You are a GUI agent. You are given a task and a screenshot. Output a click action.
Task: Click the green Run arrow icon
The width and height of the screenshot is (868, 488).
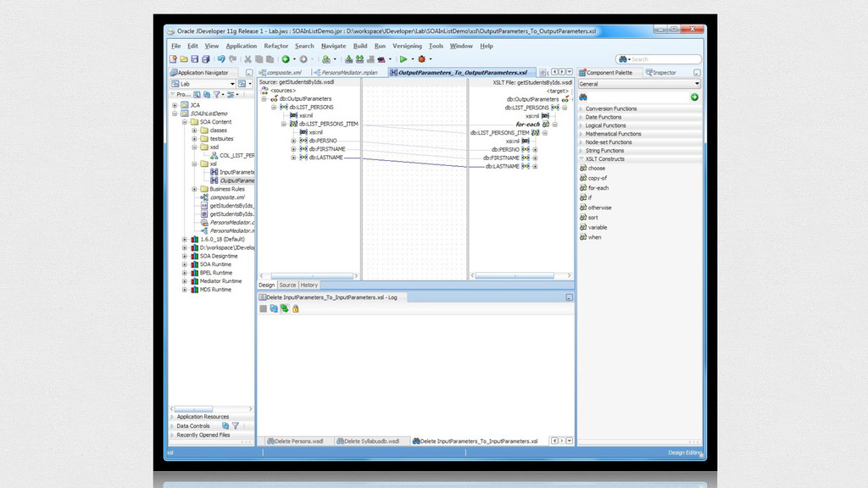[x=403, y=59]
